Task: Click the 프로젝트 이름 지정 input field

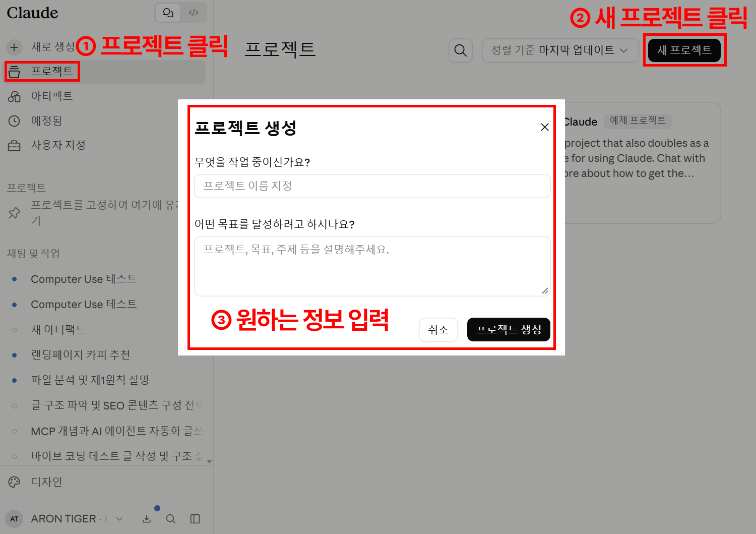Action: point(372,186)
